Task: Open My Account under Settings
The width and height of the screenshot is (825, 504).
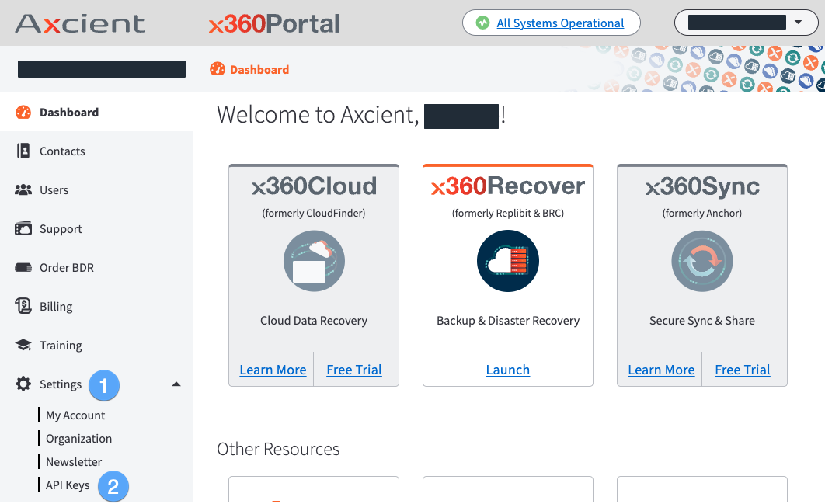Action: [x=75, y=415]
